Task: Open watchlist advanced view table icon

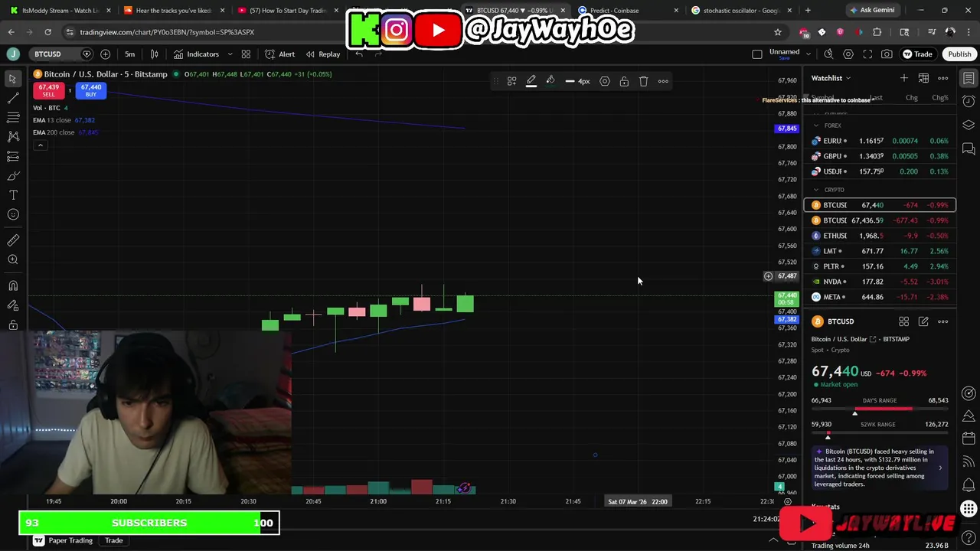Action: 923,78
